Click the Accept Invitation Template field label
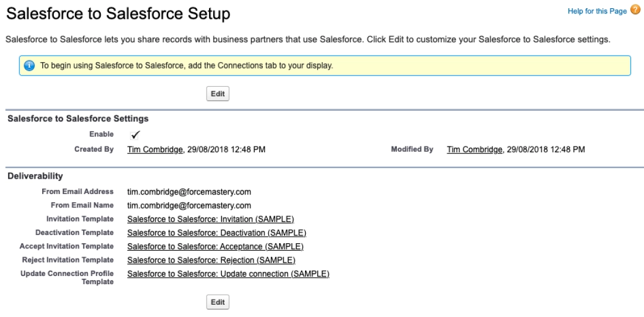This screenshot has height=317, width=644. (67, 246)
